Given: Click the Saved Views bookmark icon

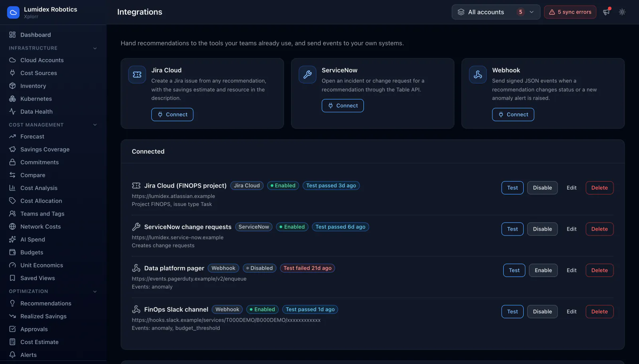Looking at the screenshot, I should 12,278.
